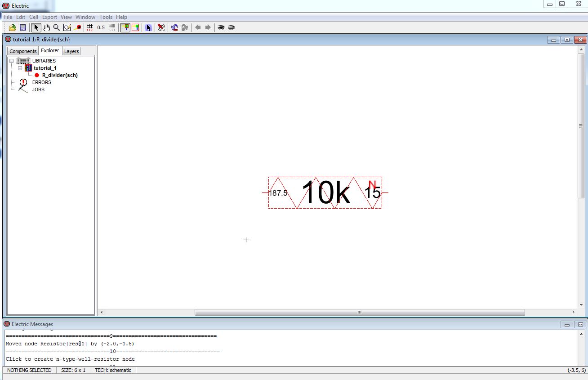Minimize the tutorial_1:R_divider{sch} window
This screenshot has width=588, height=380.
[553, 40]
